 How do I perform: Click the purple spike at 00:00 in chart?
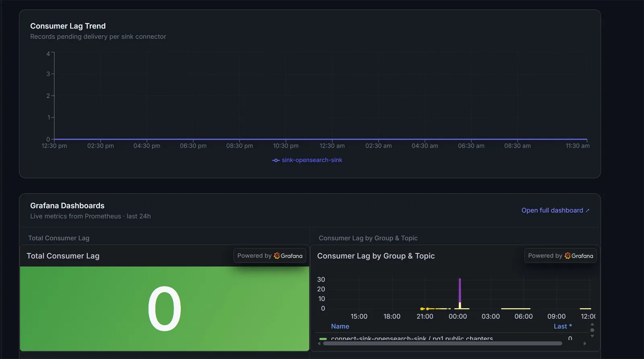(x=460, y=290)
